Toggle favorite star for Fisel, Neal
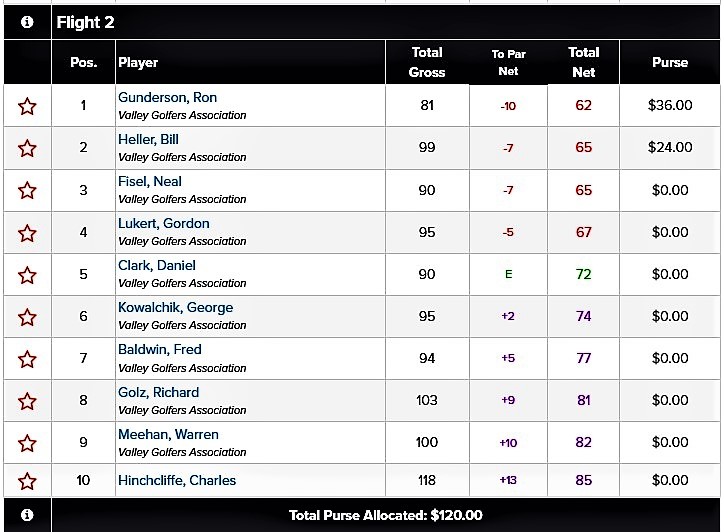724x532 pixels. click(27, 190)
